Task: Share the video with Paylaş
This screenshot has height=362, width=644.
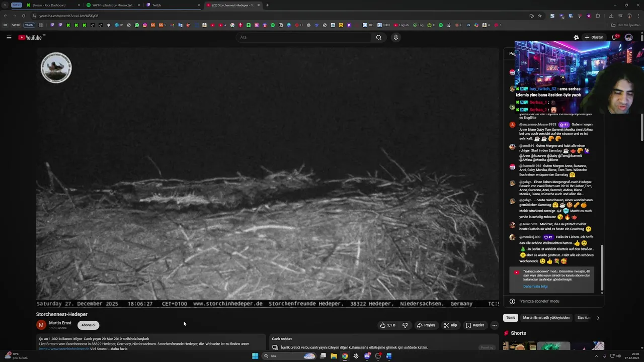Action: 426,325
